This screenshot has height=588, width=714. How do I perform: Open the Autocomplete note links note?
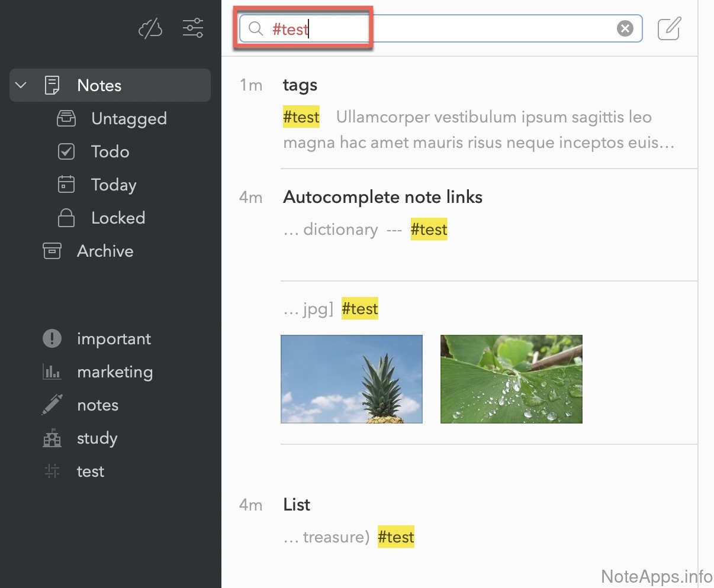[382, 197]
